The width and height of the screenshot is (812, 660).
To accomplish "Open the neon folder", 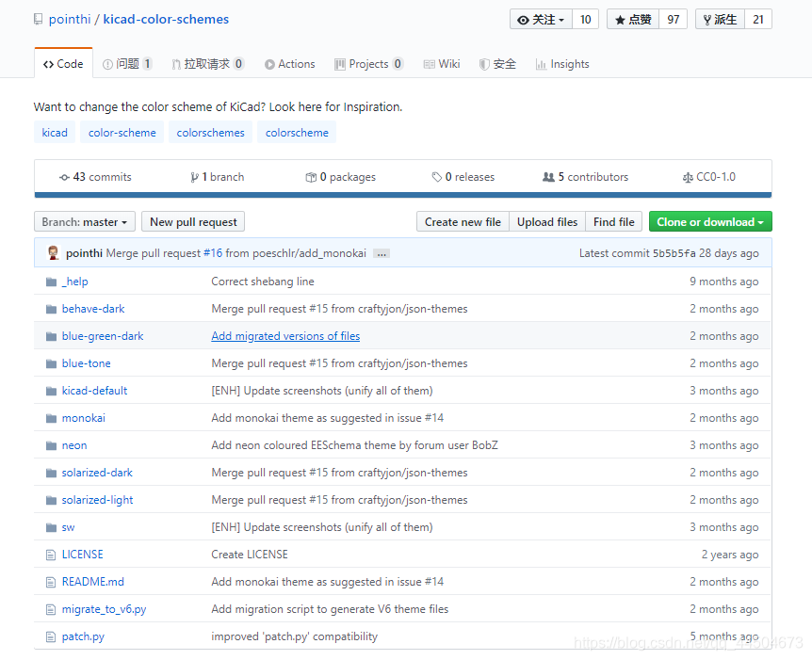I will 74,445.
